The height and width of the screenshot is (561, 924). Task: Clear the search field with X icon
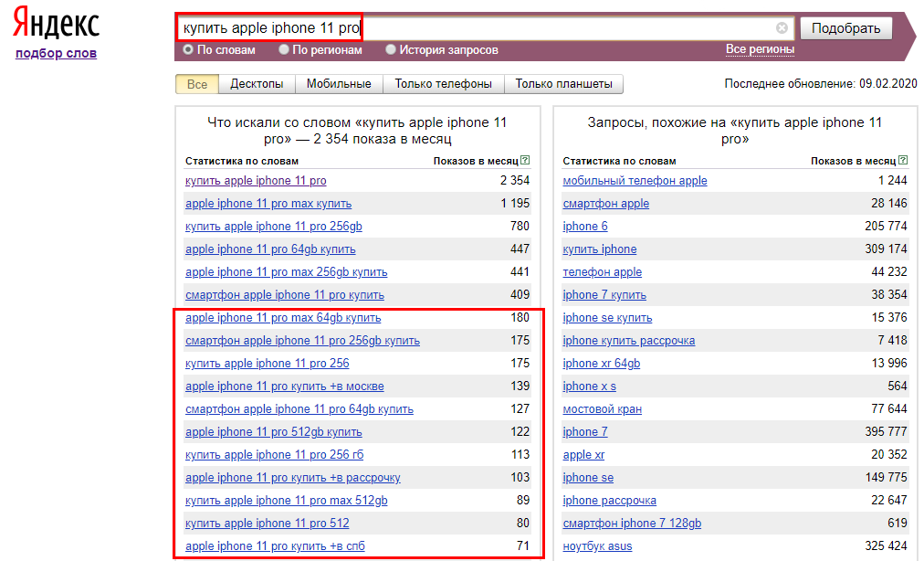[782, 27]
